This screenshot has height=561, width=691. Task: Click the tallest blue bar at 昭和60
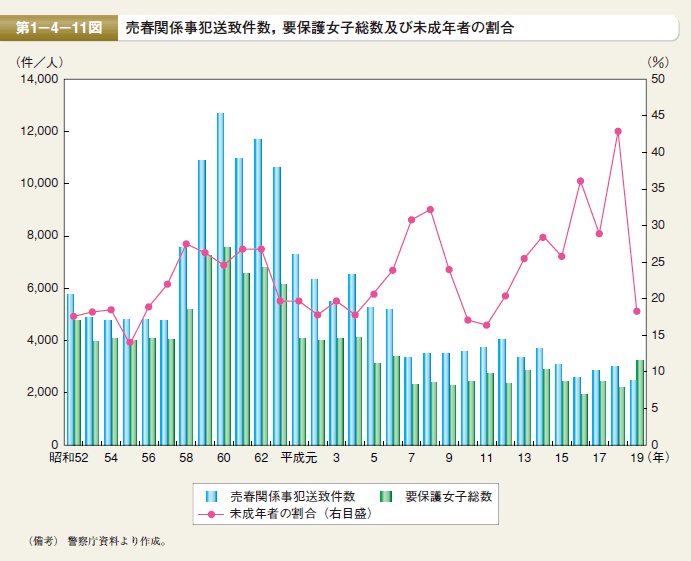220,279
